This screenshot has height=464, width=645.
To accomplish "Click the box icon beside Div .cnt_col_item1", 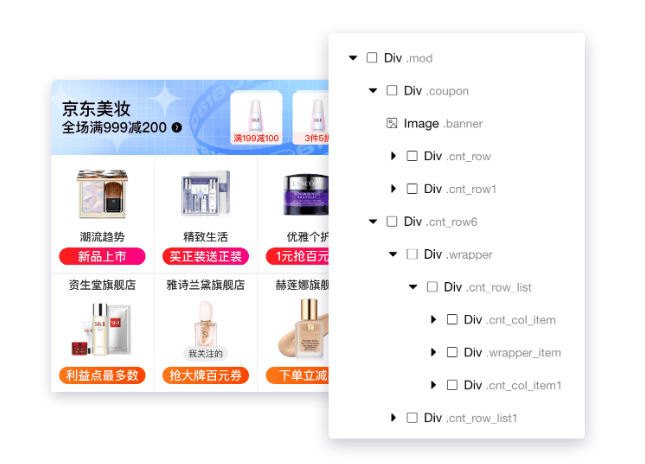I will point(452,385).
